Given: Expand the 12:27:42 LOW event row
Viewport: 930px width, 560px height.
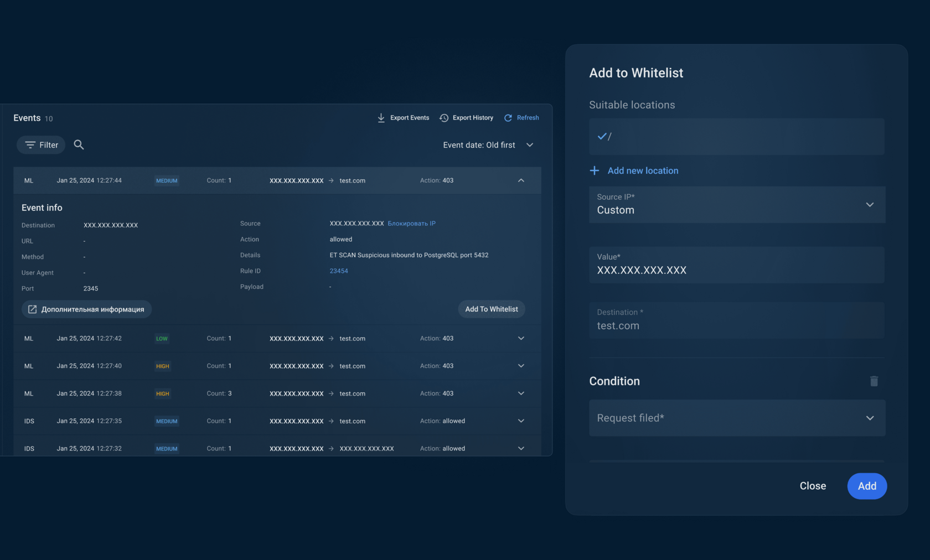Looking at the screenshot, I should pyautogui.click(x=521, y=338).
